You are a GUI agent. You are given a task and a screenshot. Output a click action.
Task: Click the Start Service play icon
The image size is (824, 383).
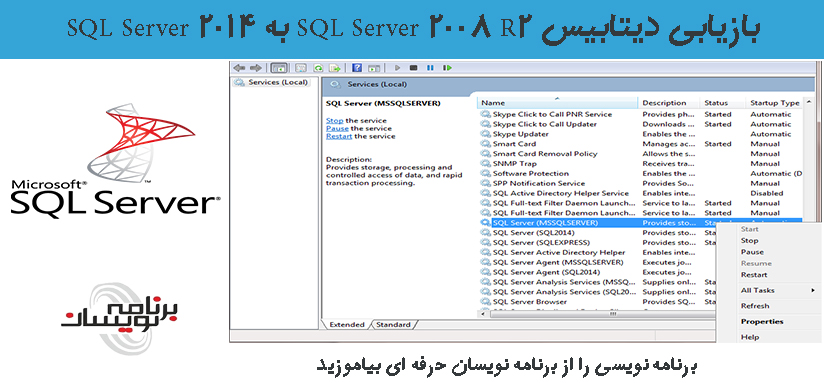(x=398, y=68)
